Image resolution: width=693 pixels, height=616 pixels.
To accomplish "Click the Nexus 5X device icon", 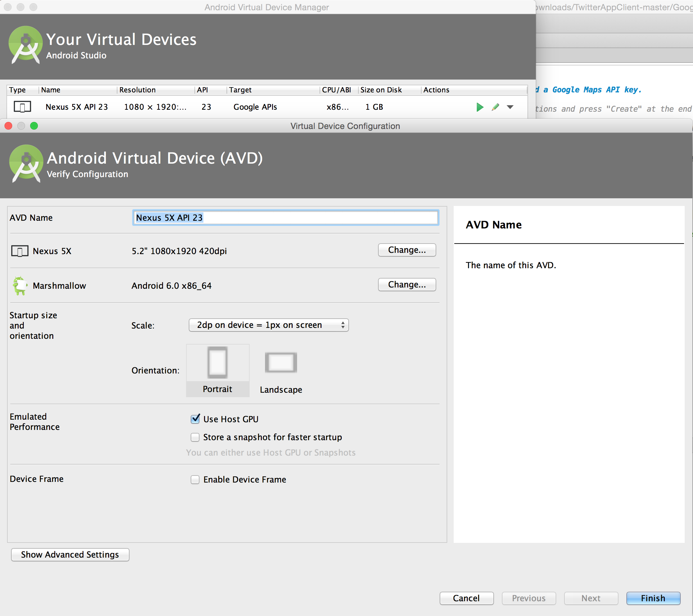I will [20, 251].
